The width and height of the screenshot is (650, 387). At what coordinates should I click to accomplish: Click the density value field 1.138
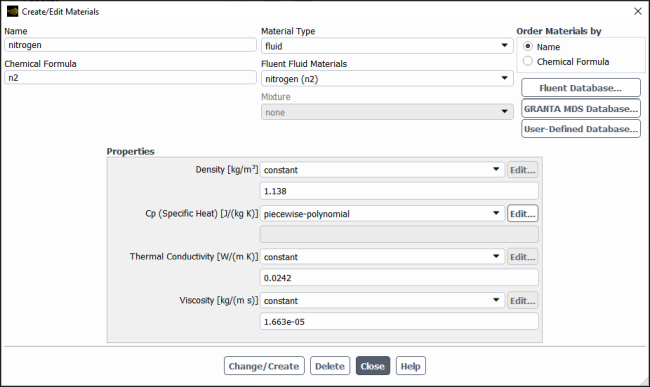click(399, 191)
